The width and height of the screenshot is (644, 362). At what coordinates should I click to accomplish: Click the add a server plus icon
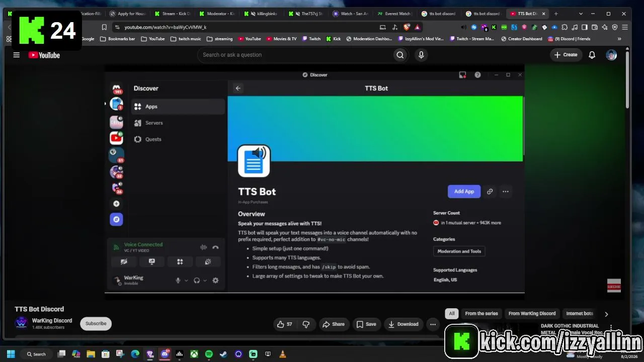[116, 204]
